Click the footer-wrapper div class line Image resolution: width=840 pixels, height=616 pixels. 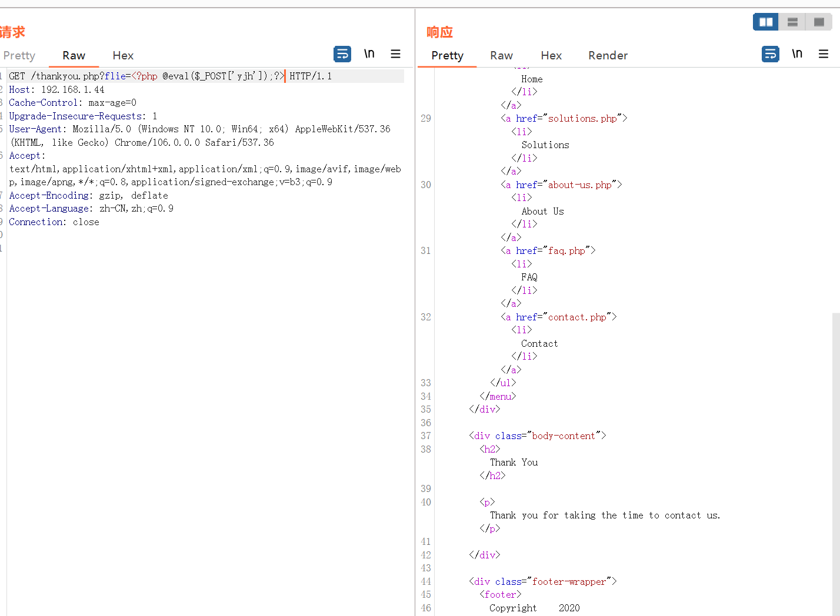coord(543,581)
